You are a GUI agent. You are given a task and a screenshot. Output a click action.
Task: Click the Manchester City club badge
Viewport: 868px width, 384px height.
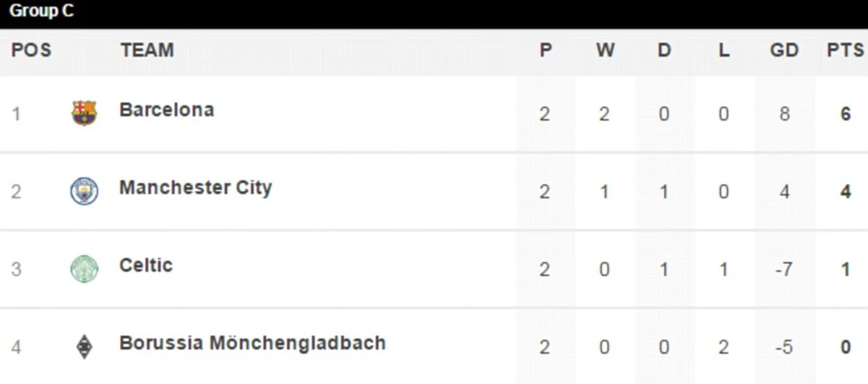coord(84,190)
